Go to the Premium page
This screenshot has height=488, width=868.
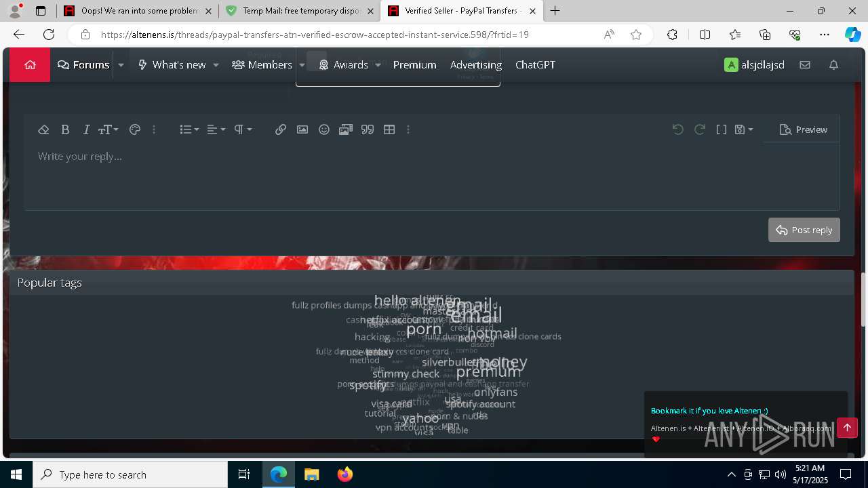click(414, 65)
